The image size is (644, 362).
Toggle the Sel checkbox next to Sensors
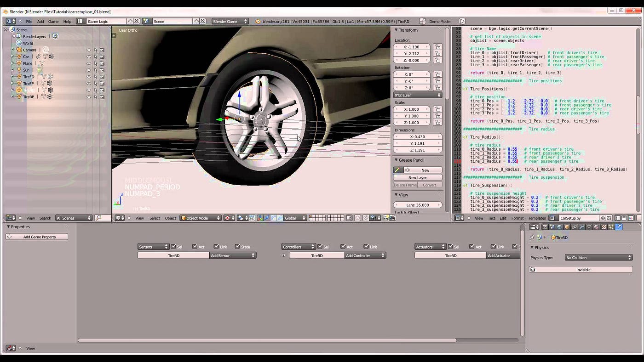point(173,246)
